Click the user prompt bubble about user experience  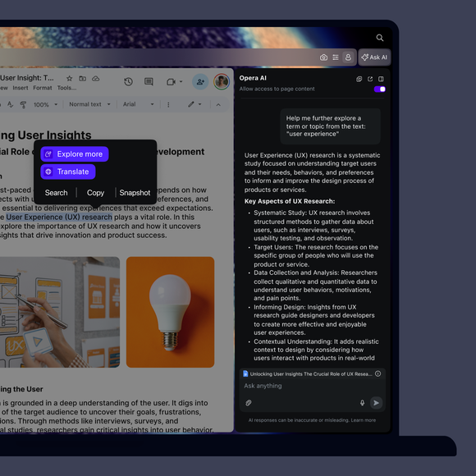330,126
